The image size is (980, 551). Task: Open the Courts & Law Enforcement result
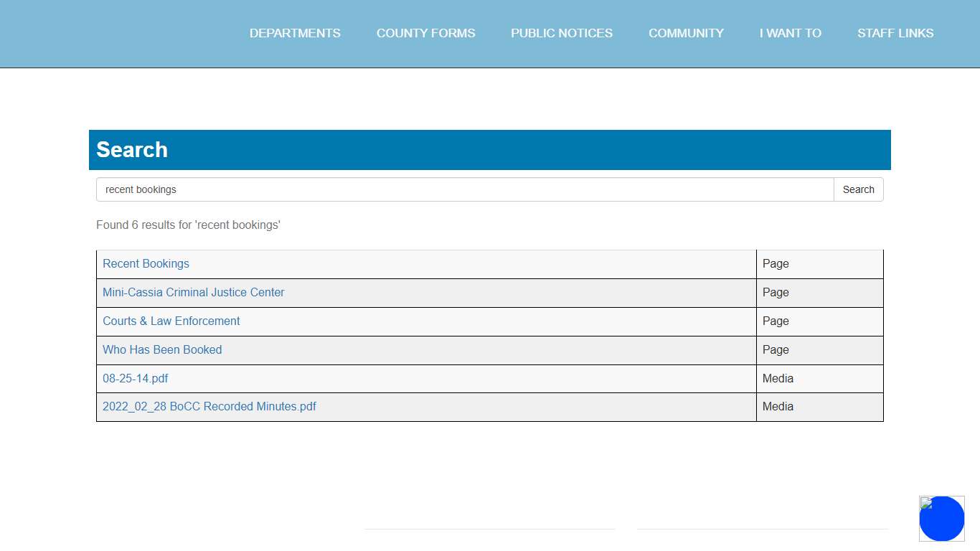tap(171, 321)
